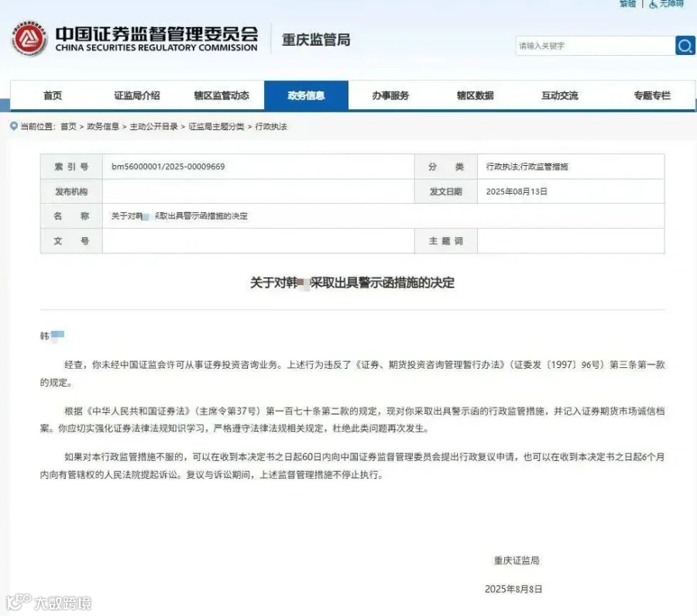This screenshot has height=616, width=697.
Task: Click the blue search magnifier button
Action: [685, 46]
